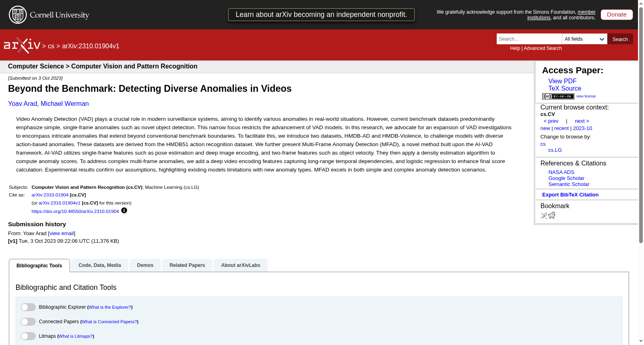This screenshot has width=644, height=345.
Task: Turn on the Litmaps toggle
Action: pos(28,336)
